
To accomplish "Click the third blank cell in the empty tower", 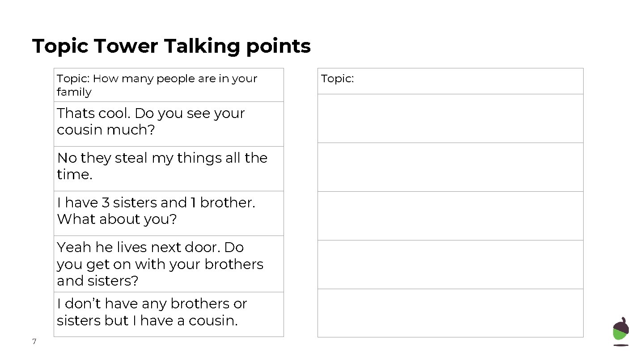I will 450,216.
